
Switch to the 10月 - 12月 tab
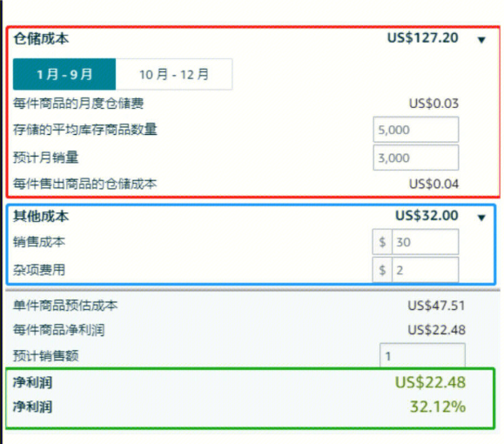(x=174, y=74)
